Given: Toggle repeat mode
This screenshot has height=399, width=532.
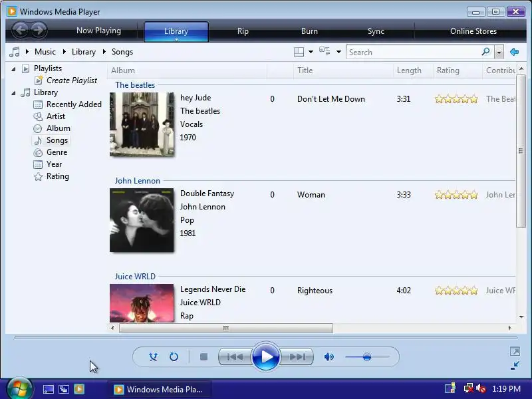Looking at the screenshot, I should 174,357.
